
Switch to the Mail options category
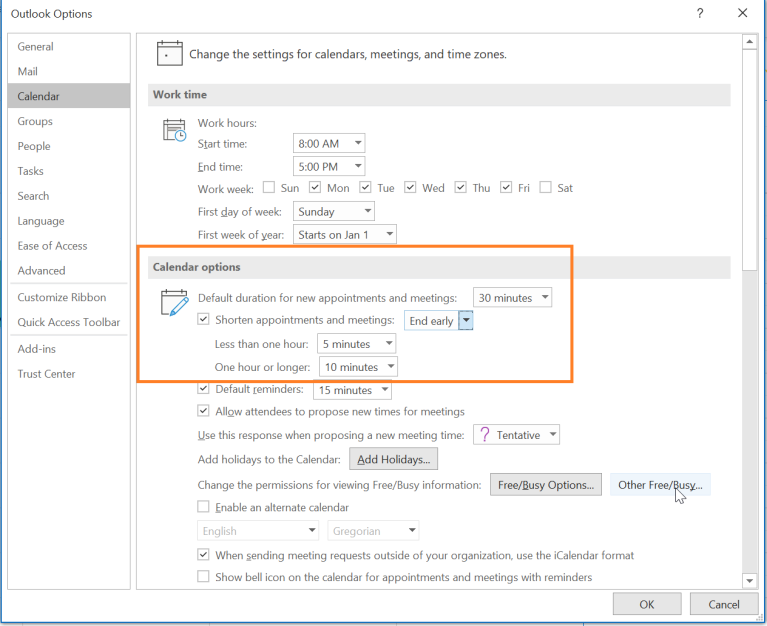(28, 72)
